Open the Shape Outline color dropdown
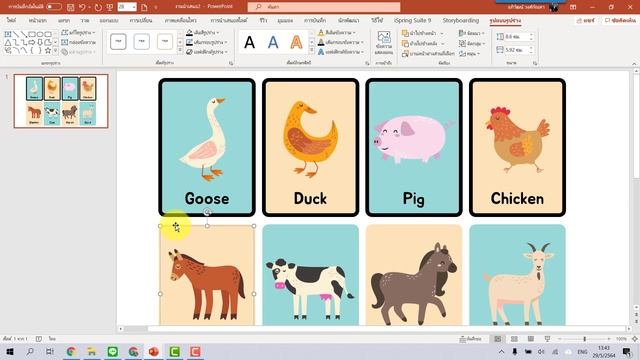Viewport: 640px width, 360px height. pyautogui.click(x=207, y=42)
